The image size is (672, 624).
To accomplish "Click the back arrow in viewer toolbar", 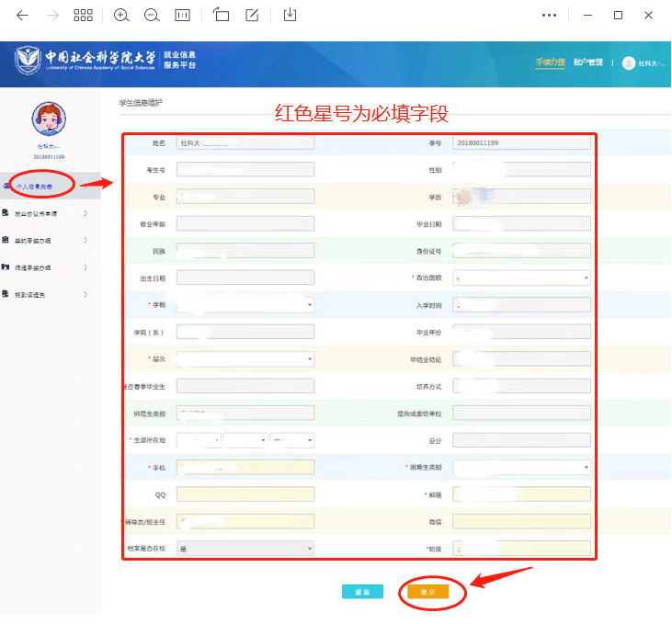I will 22,16.
